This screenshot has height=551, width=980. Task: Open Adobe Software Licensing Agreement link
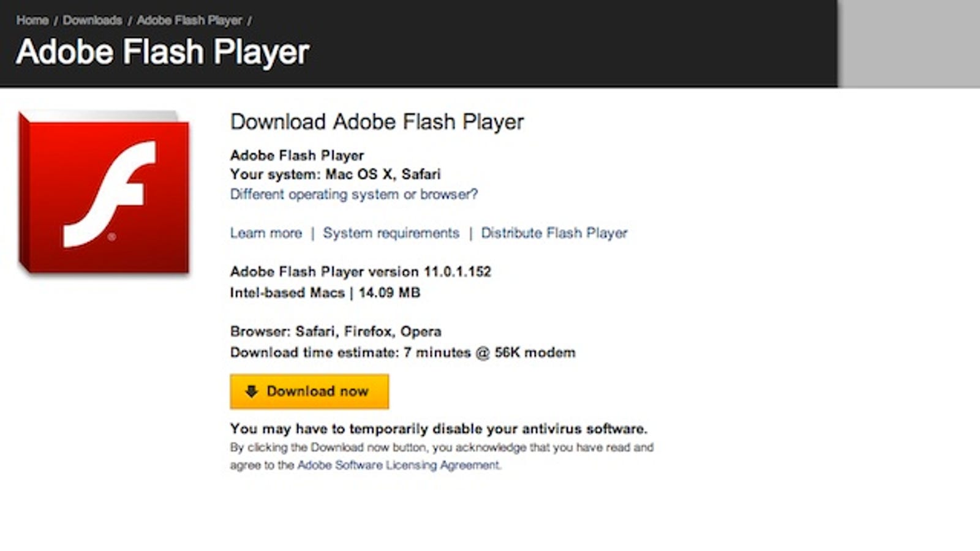point(399,465)
